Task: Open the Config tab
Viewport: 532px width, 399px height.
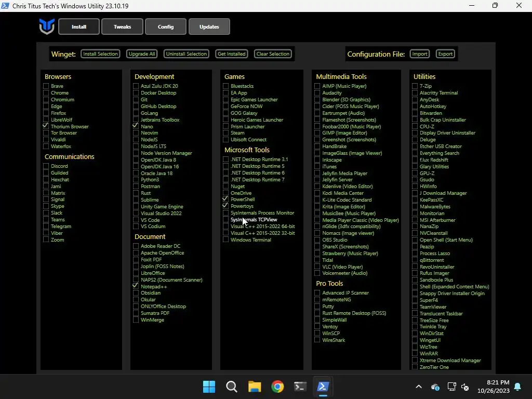Action: coord(166,26)
